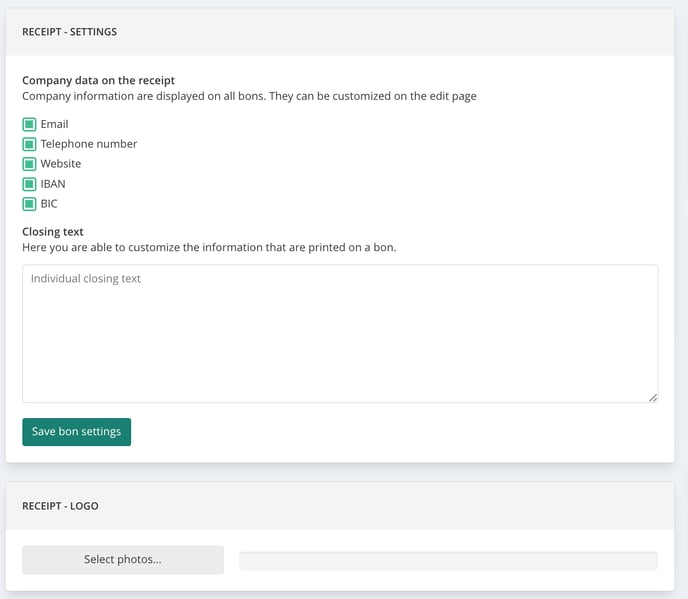The image size is (688, 599).
Task: Uncheck the BIC checkbox
Action: [x=29, y=204]
